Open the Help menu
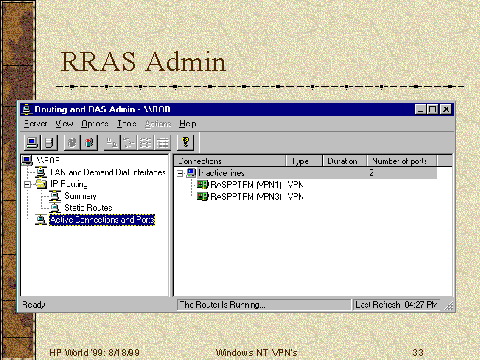480x360 pixels. click(187, 124)
